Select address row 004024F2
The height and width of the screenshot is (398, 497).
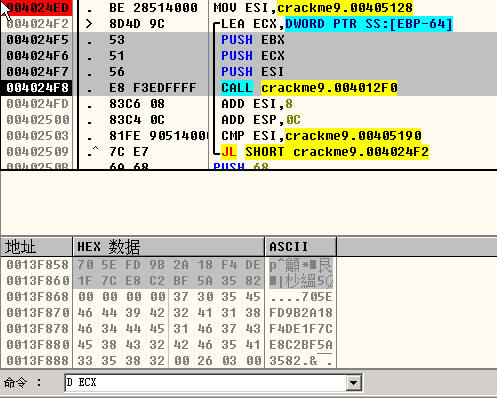[37, 24]
